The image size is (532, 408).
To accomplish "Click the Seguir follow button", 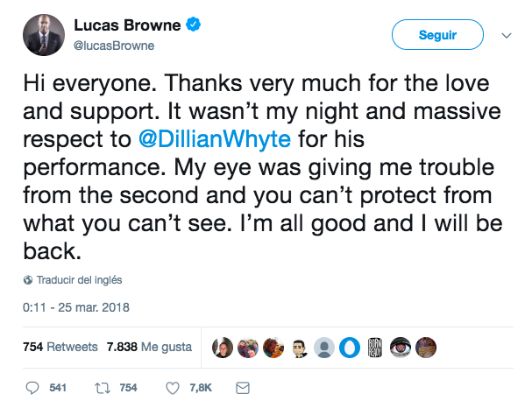I will 437,35.
